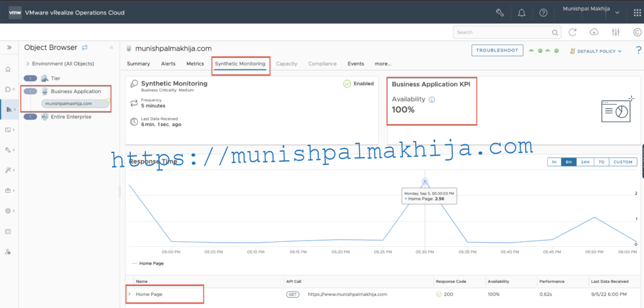
Task: Open the magic wand optimize sidebar icon
Action: (8, 170)
